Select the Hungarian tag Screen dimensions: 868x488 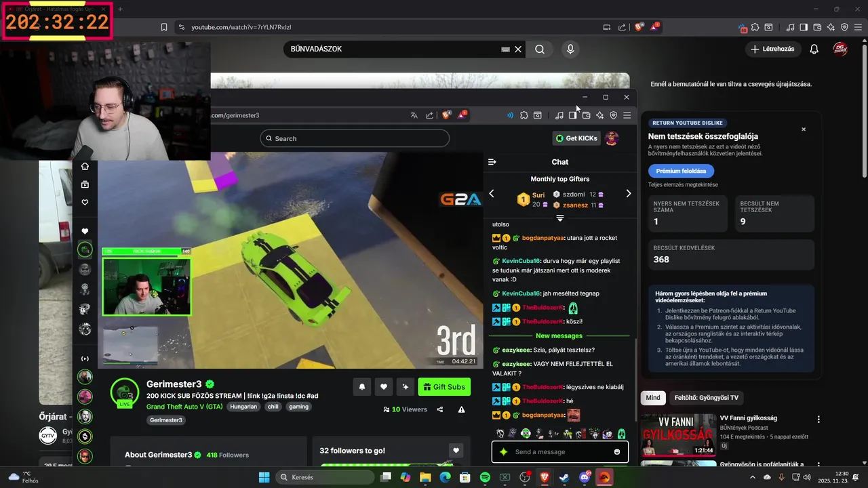tap(243, 407)
